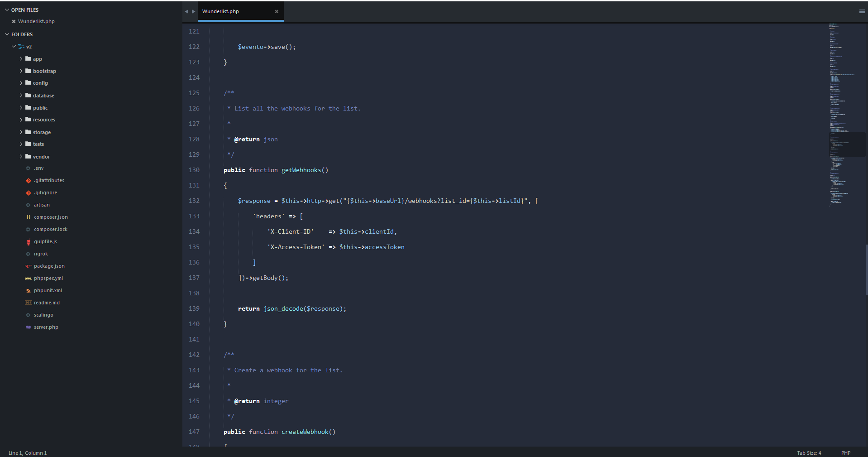868x457 pixels.
Task: Click the PHP icon next to server.php
Action: 28,327
